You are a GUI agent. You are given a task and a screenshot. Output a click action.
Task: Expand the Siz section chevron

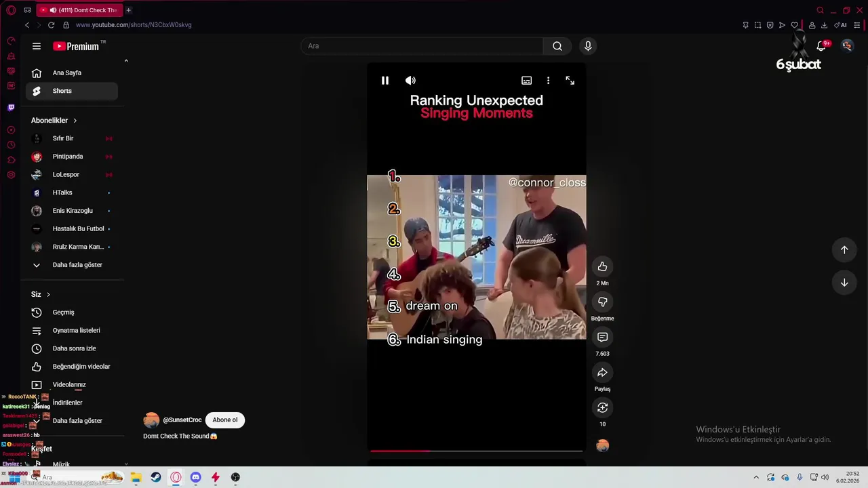pos(48,294)
